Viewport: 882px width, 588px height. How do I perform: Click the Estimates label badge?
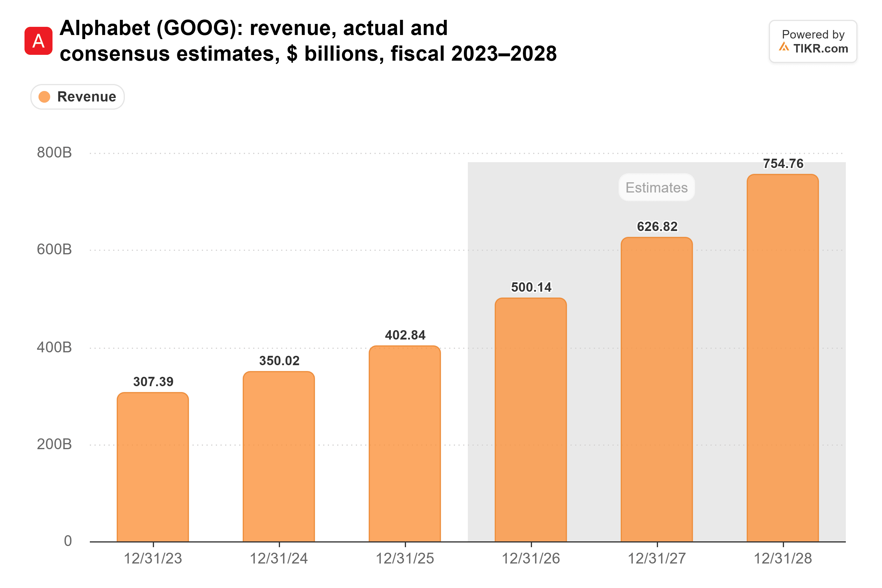click(x=657, y=187)
